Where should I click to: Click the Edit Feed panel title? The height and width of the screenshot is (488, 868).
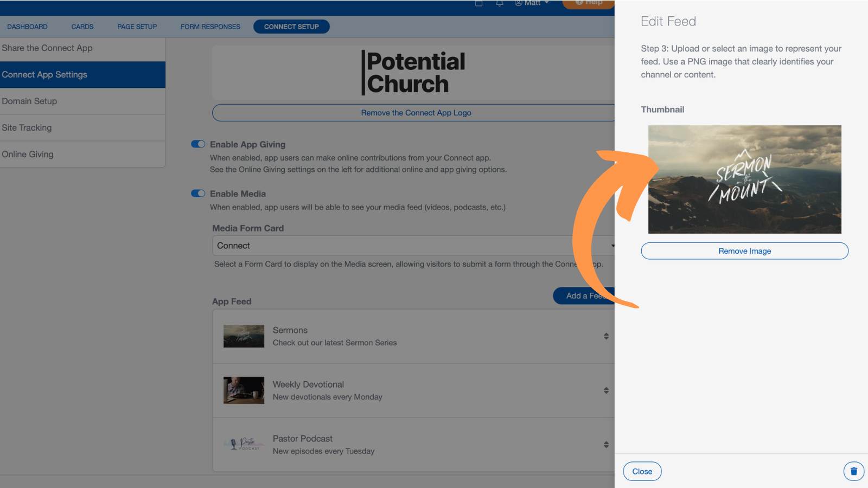click(668, 21)
